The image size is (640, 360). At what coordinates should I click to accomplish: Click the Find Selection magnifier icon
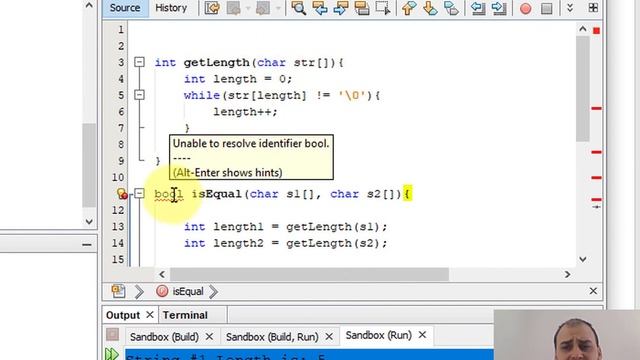point(299,8)
